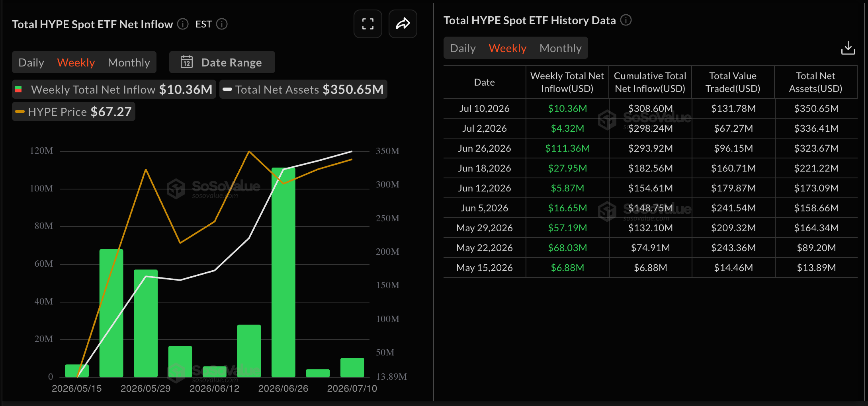
Task: Select the chart Weekly tab
Action: tap(76, 62)
